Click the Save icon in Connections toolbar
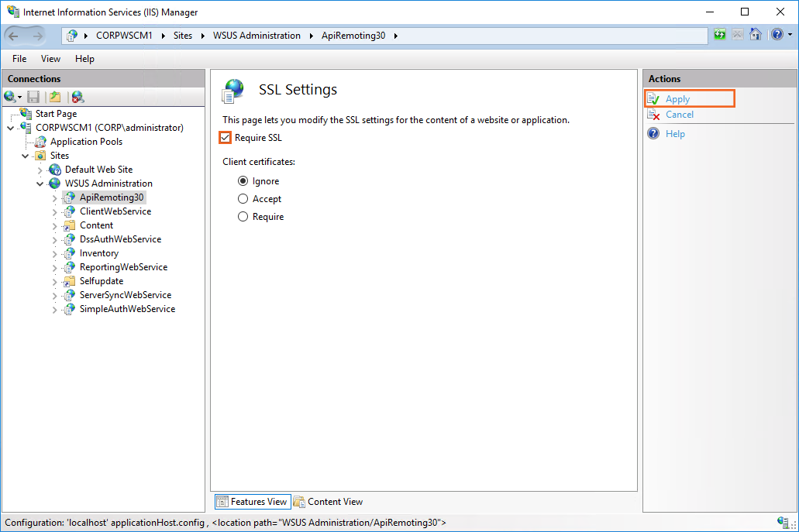799x532 pixels. click(x=33, y=97)
